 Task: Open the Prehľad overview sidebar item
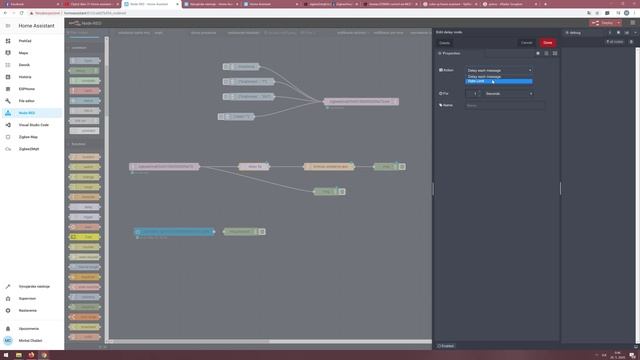click(32, 41)
